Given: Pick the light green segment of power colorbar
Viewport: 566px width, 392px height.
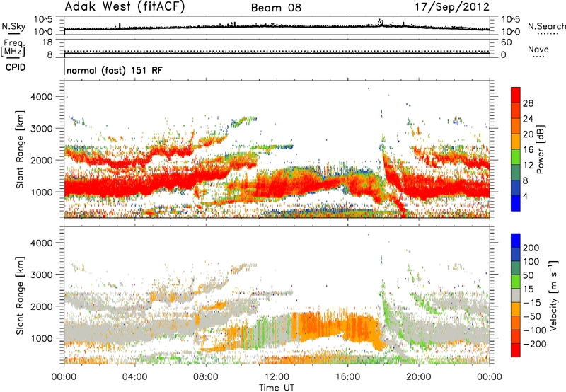Looking at the screenshot, I should [x=516, y=157].
